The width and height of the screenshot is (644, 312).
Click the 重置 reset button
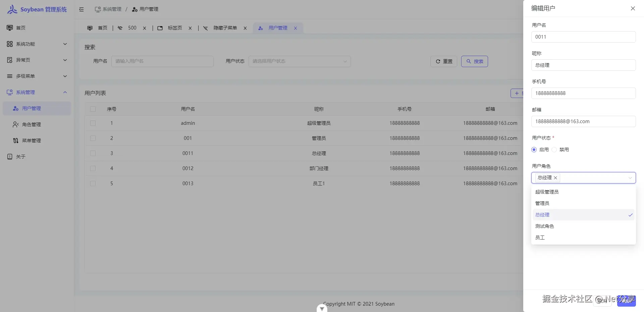click(444, 61)
